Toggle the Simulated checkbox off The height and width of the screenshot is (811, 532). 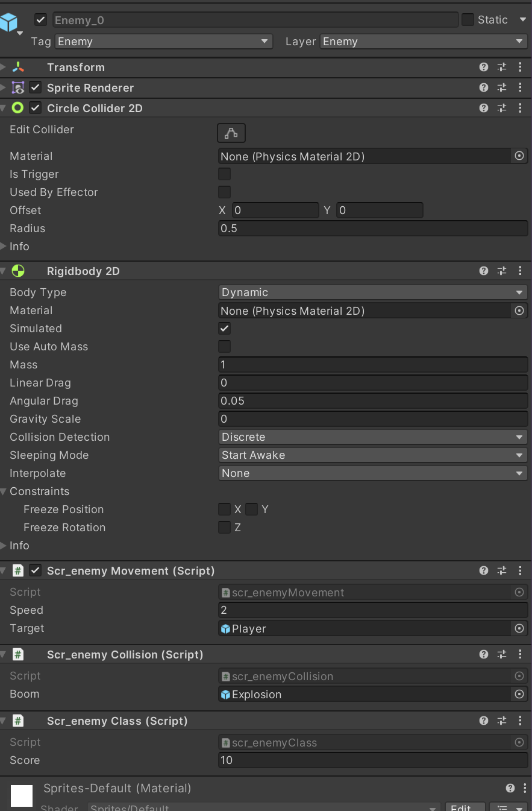pos(224,329)
